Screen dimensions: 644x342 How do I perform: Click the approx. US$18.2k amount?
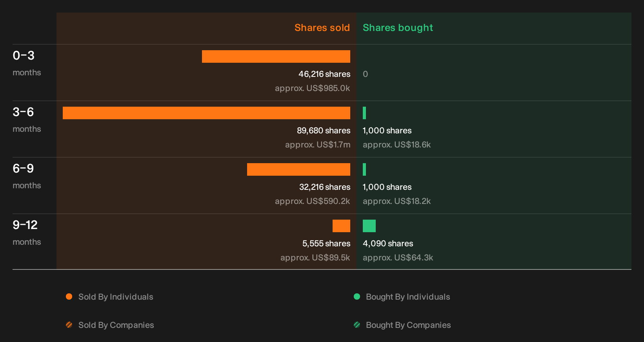tap(397, 201)
